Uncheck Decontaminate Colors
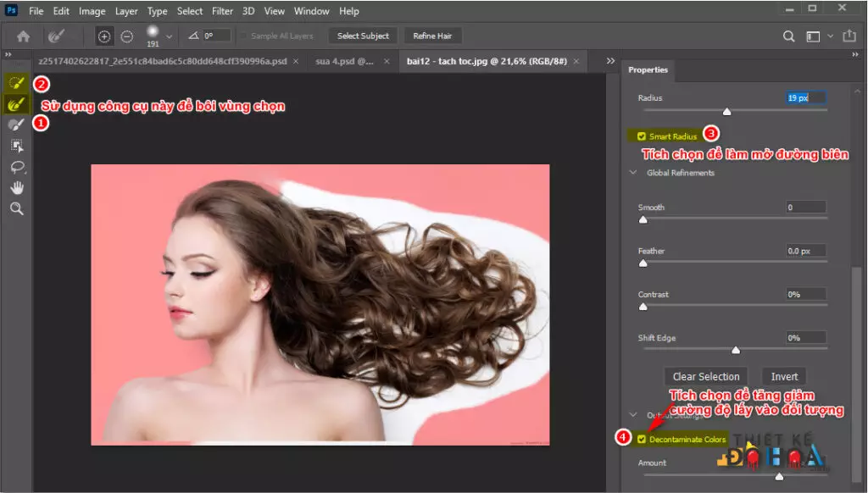This screenshot has width=868, height=493. coord(643,439)
